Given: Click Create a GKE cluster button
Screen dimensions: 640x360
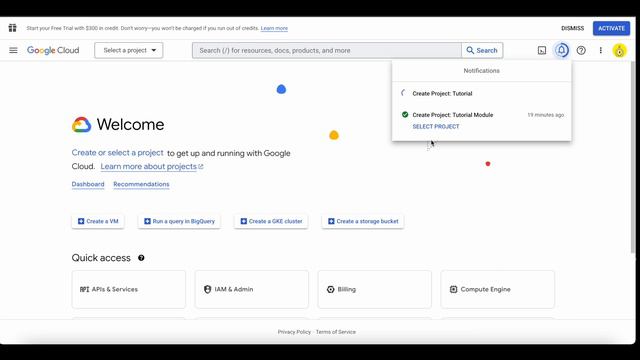Looking at the screenshot, I should [271, 221].
